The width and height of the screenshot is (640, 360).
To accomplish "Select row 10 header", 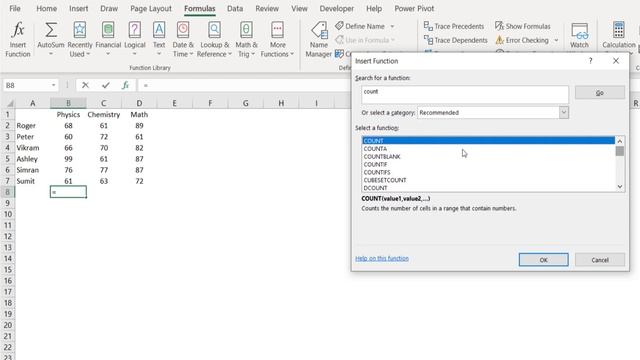I will pos(7,214).
